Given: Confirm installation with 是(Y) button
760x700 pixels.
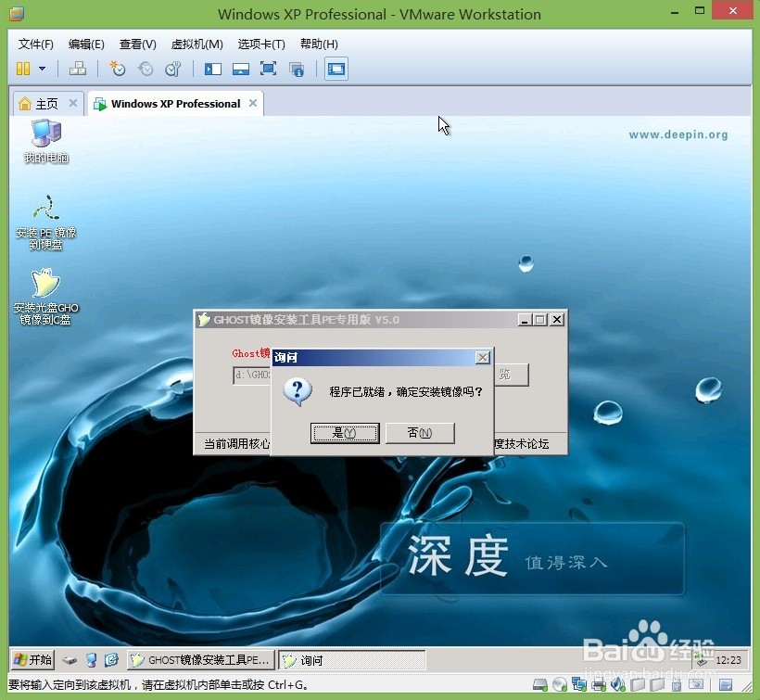Looking at the screenshot, I should point(345,433).
